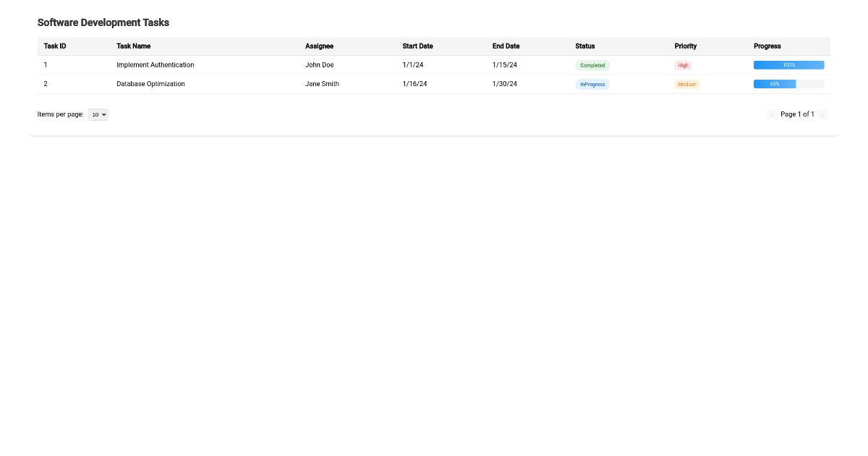Click assignee John Doe

tap(319, 64)
